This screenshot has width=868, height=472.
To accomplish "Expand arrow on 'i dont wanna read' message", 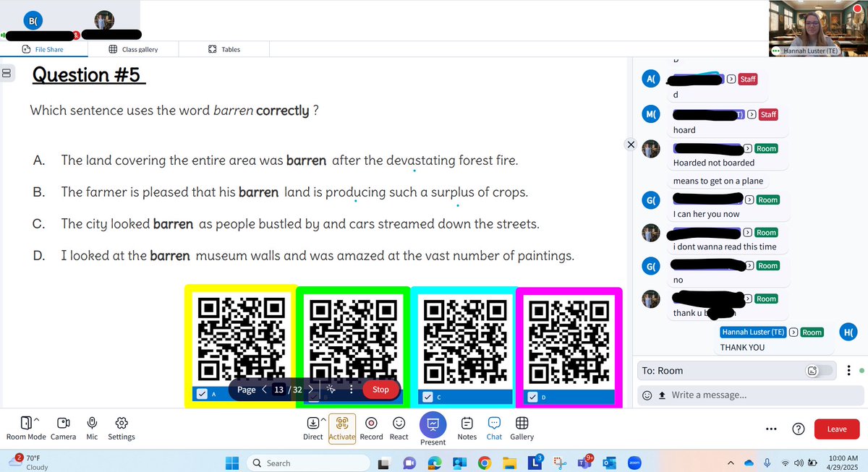I will (x=748, y=233).
